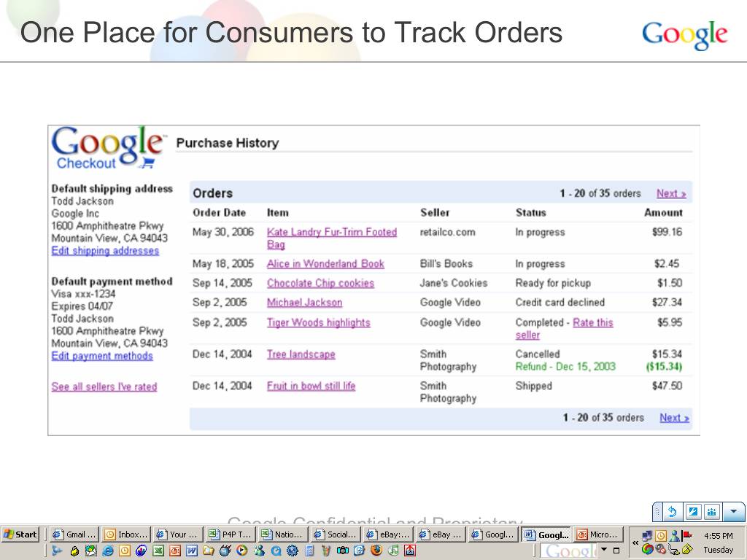Open the camera icon in Quick Launch
Image resolution: width=747 pixels, height=560 pixels.
[x=343, y=551]
